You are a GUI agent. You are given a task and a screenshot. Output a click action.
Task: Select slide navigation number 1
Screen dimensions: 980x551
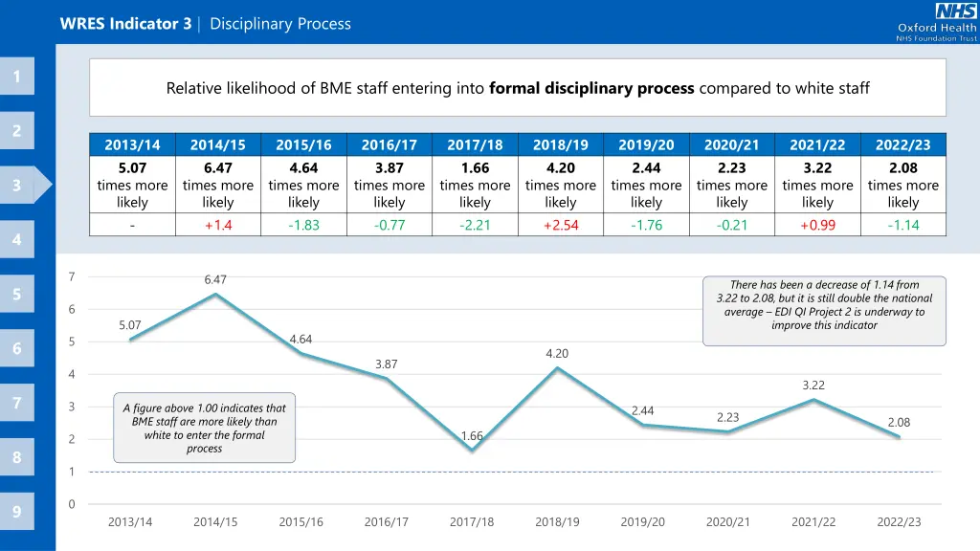click(x=18, y=76)
